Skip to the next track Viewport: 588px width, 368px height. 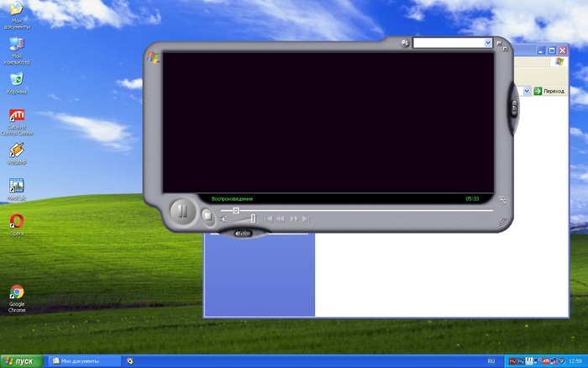[x=306, y=219]
